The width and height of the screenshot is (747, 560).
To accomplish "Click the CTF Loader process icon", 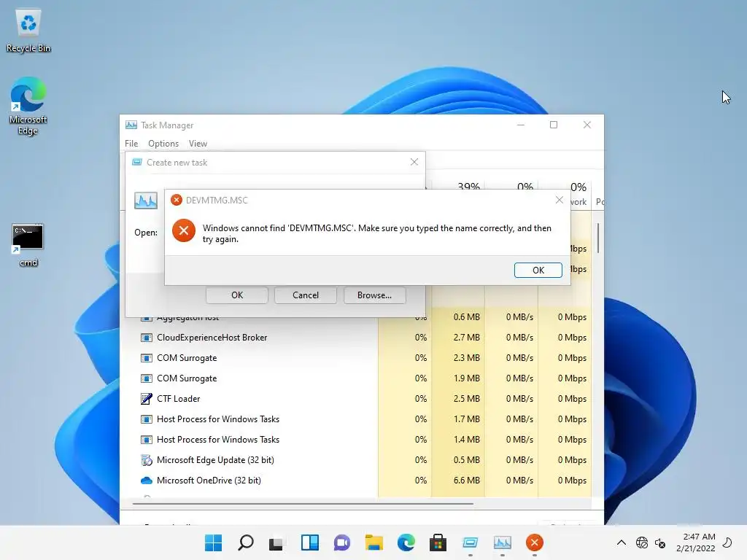I will coord(146,399).
